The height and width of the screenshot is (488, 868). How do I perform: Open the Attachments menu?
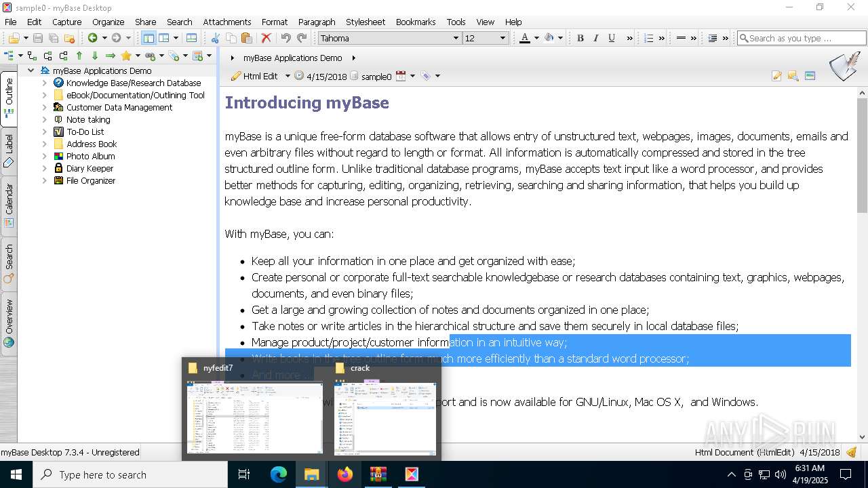tap(227, 22)
